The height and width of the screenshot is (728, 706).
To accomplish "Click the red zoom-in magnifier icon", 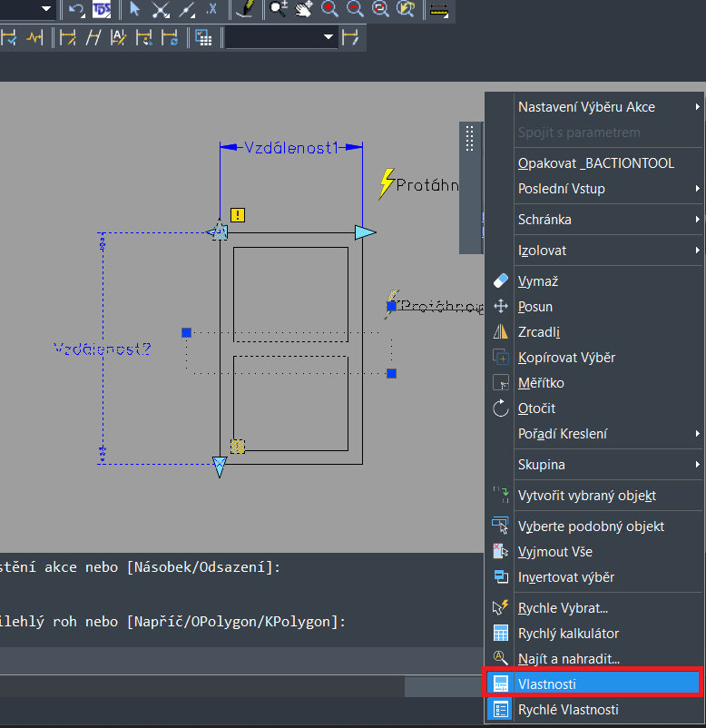I will coord(330,10).
